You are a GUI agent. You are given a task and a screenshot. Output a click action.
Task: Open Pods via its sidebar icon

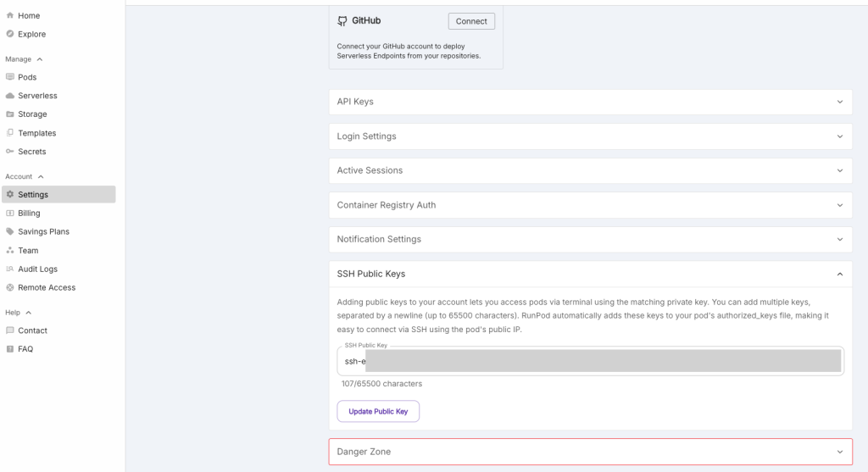pos(10,77)
